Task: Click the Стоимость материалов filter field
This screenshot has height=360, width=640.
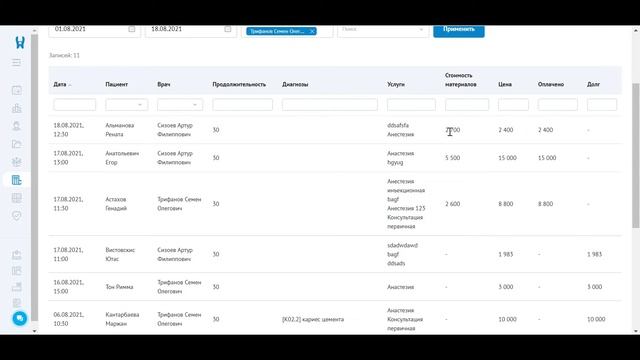Action: pyautogui.click(x=467, y=105)
